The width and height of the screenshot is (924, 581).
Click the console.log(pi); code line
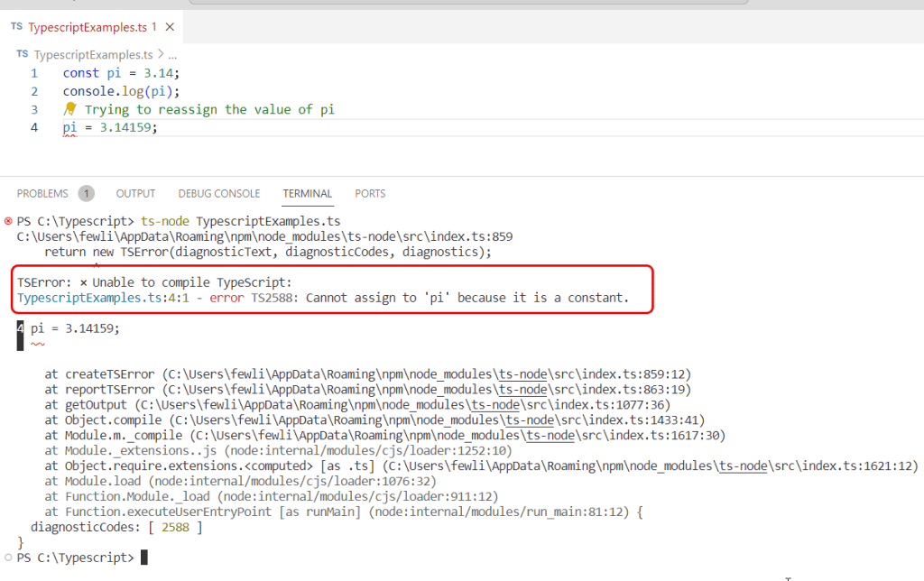pos(121,91)
